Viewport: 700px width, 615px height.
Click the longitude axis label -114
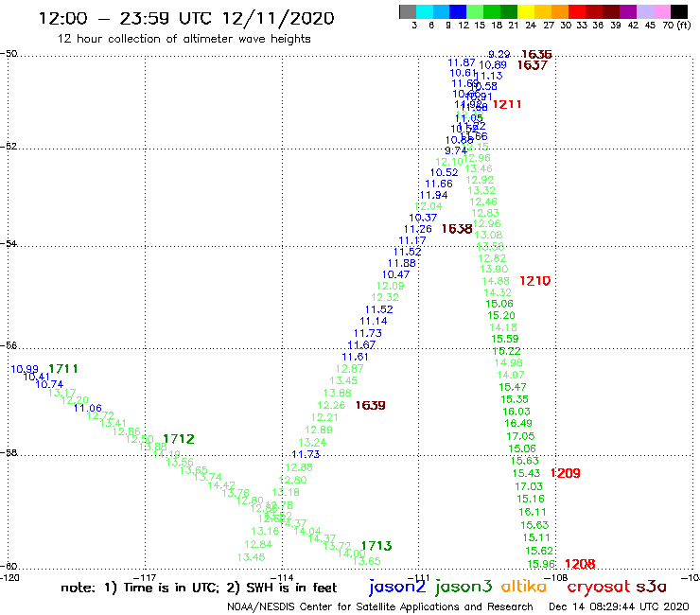coord(282,577)
